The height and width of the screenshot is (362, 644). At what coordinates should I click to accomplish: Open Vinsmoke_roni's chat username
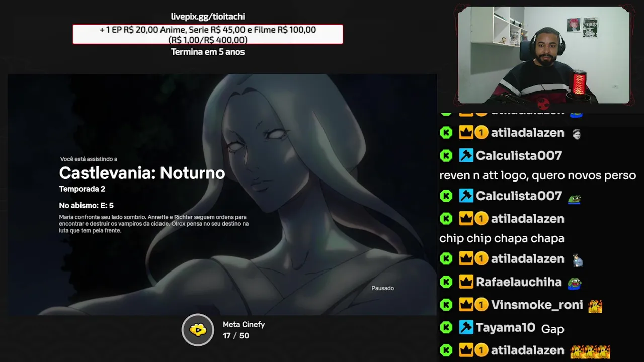pyautogui.click(x=537, y=305)
